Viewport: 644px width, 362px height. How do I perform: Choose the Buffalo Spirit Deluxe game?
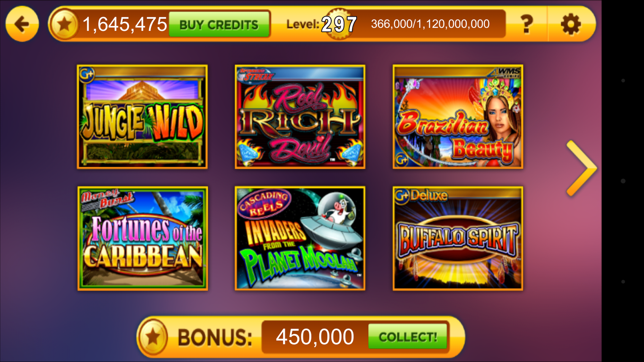pyautogui.click(x=458, y=238)
